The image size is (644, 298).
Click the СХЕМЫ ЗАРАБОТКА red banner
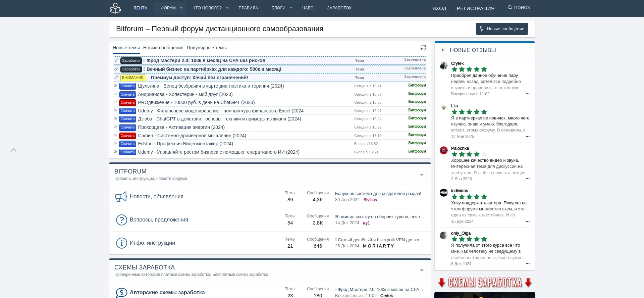pyautogui.click(x=485, y=283)
